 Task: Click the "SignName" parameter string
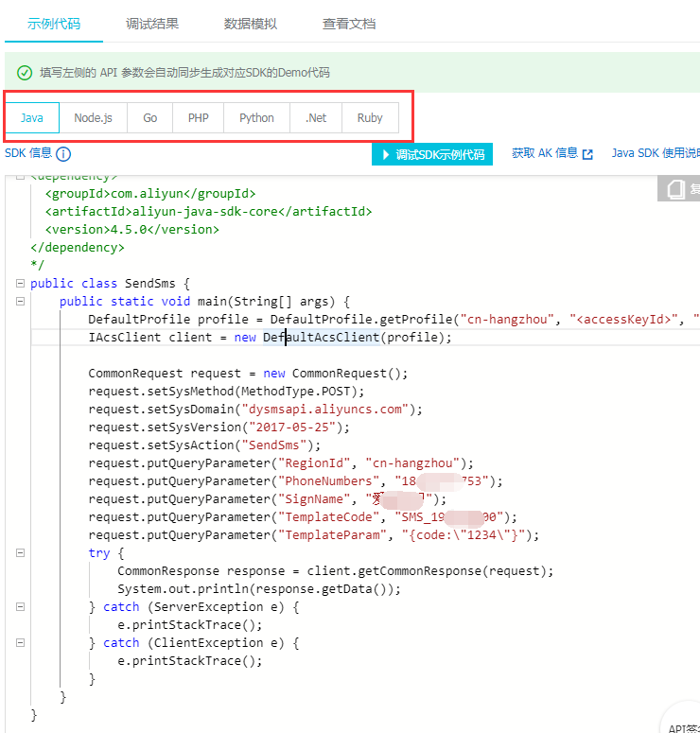click(x=314, y=499)
